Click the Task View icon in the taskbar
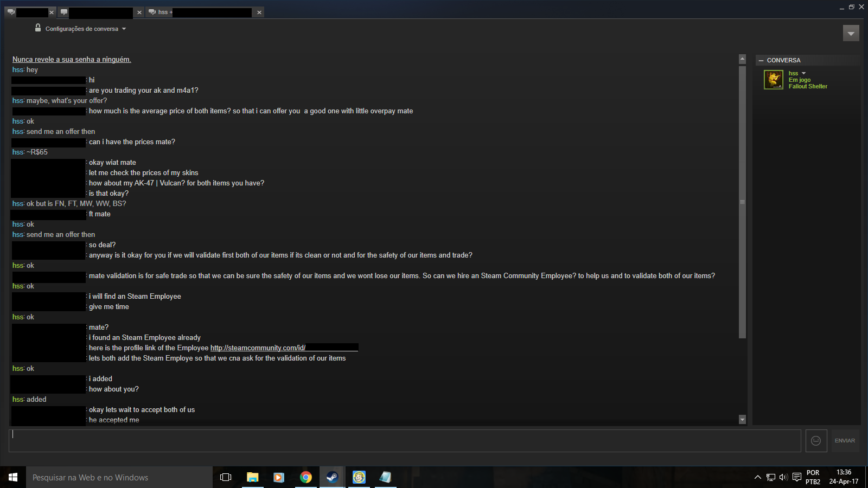This screenshot has width=868, height=488. click(226, 477)
